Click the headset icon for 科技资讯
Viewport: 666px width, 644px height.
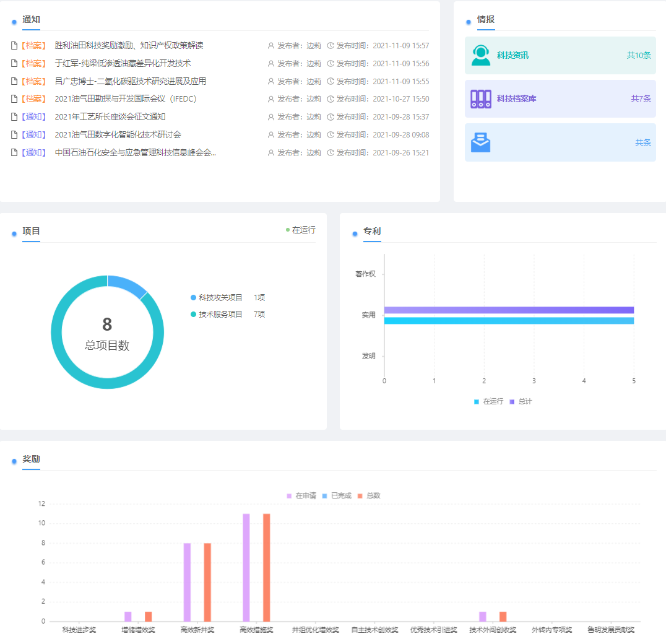click(480, 55)
